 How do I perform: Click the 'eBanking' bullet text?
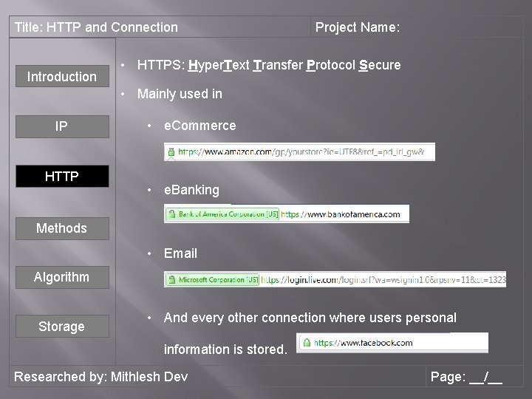191,190
